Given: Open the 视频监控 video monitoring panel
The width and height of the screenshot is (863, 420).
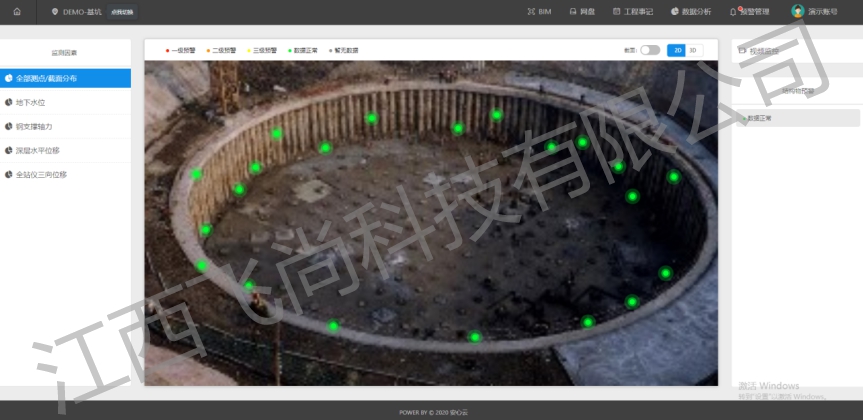Looking at the screenshot, I should [759, 51].
